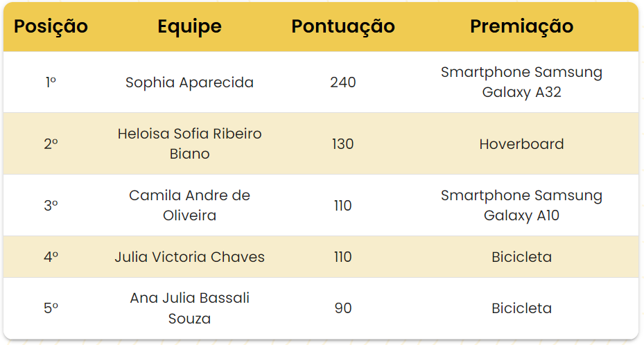The height and width of the screenshot is (345, 644).
Task: Select the 4º position cell
Action: [x=51, y=257]
